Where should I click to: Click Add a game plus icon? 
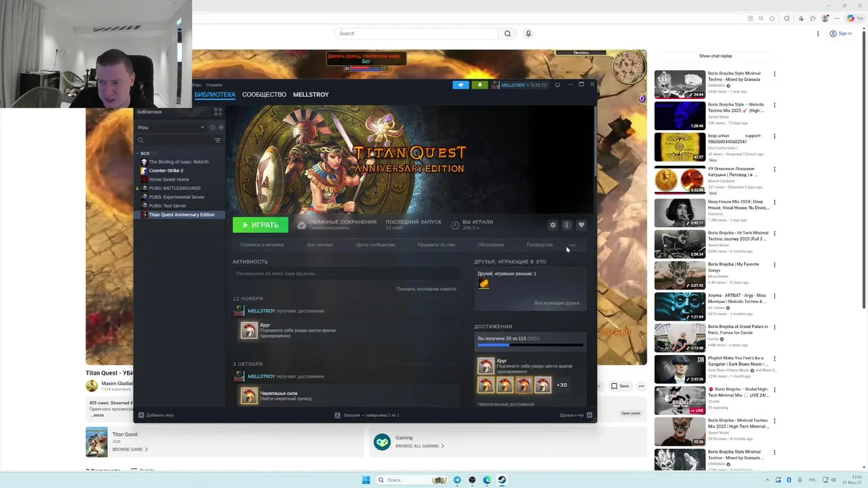(x=141, y=415)
